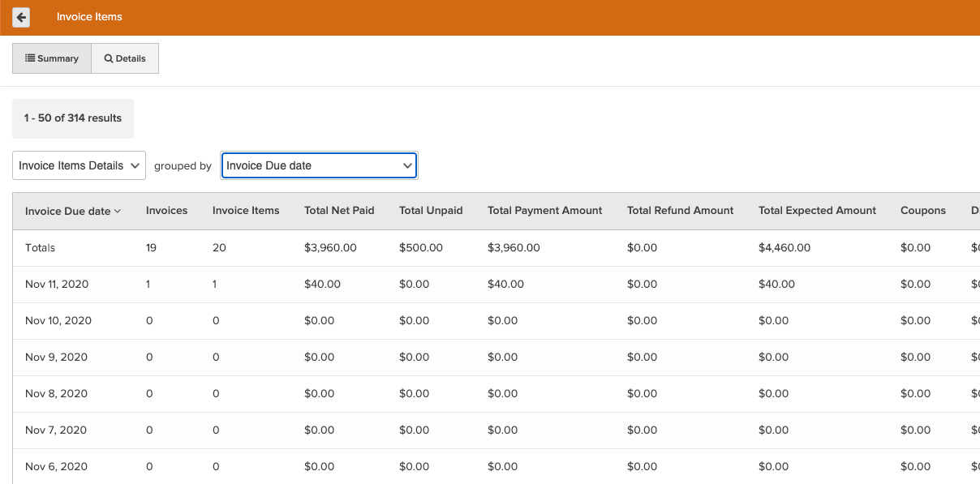Click the 1 - 50 of 314 results label
This screenshot has height=484, width=980.
(x=73, y=118)
